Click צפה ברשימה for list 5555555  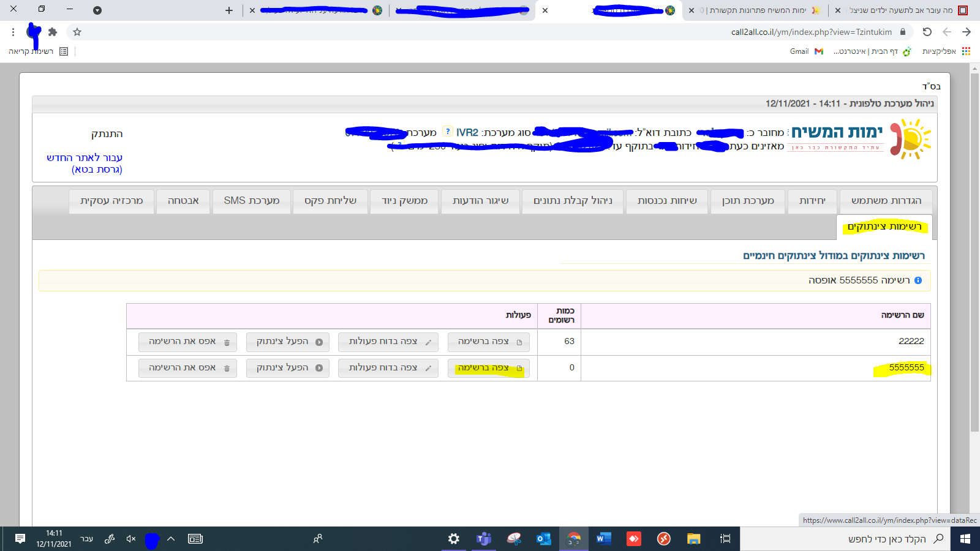[488, 368]
